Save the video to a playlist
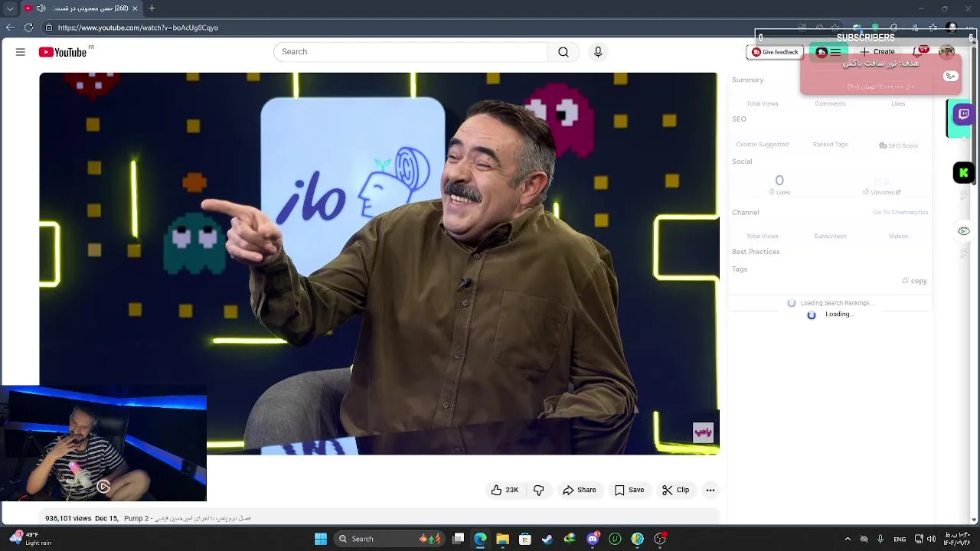This screenshot has height=551, width=980. coord(629,490)
